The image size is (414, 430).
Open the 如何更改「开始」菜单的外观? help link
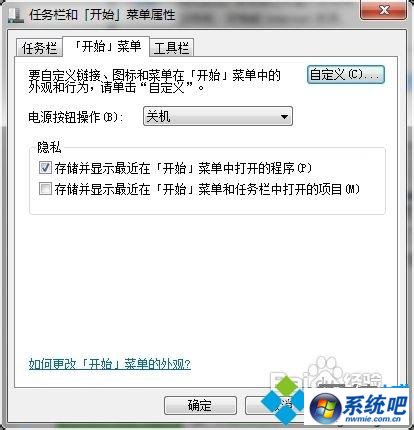tap(109, 364)
